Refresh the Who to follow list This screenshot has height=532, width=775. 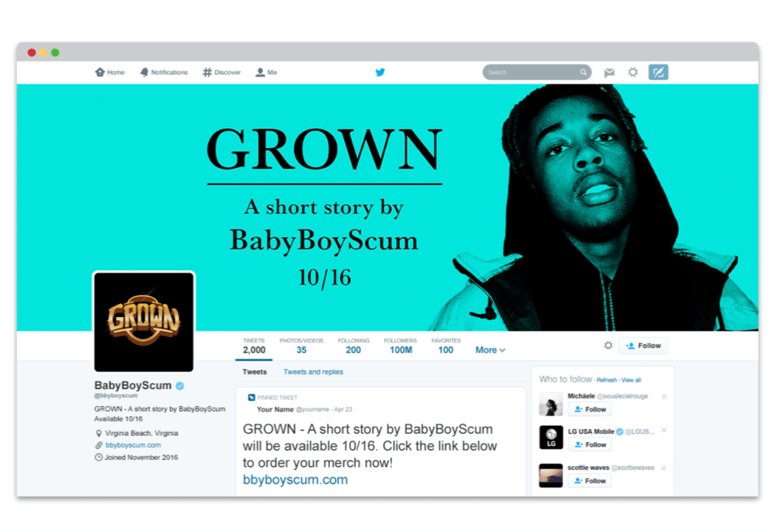606,380
